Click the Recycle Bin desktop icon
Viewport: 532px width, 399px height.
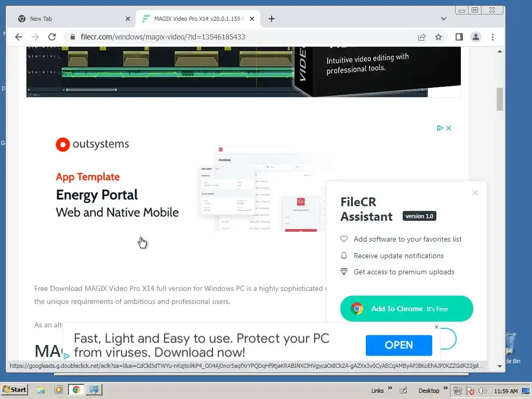point(512,348)
